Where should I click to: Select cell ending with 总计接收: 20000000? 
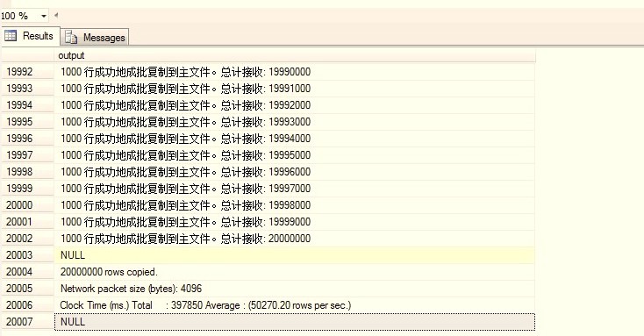tap(295, 239)
